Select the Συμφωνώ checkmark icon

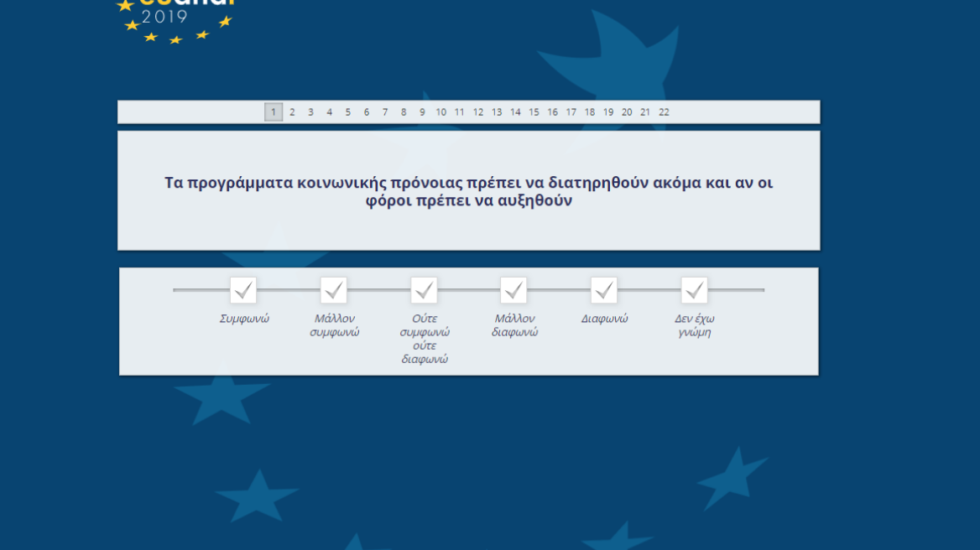point(243,290)
